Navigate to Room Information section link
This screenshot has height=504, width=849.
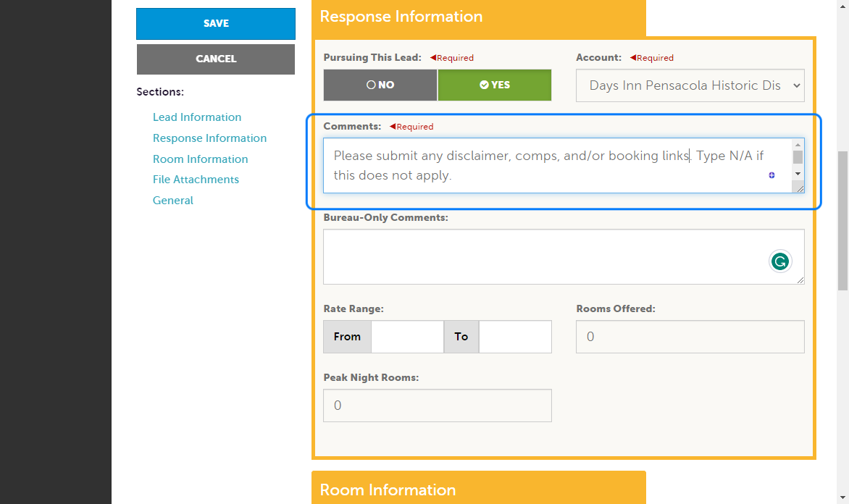(x=201, y=159)
